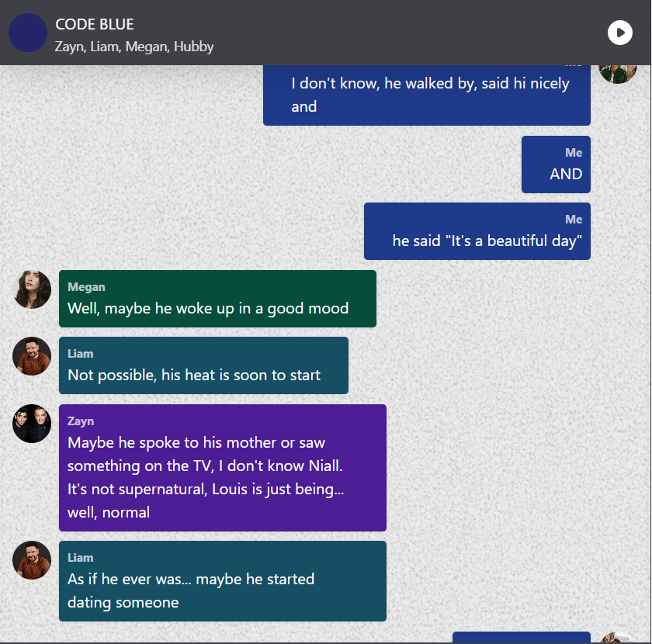Select the 'he walked by, said hi nicely' message
This screenshot has width=652, height=644.
[x=427, y=95]
